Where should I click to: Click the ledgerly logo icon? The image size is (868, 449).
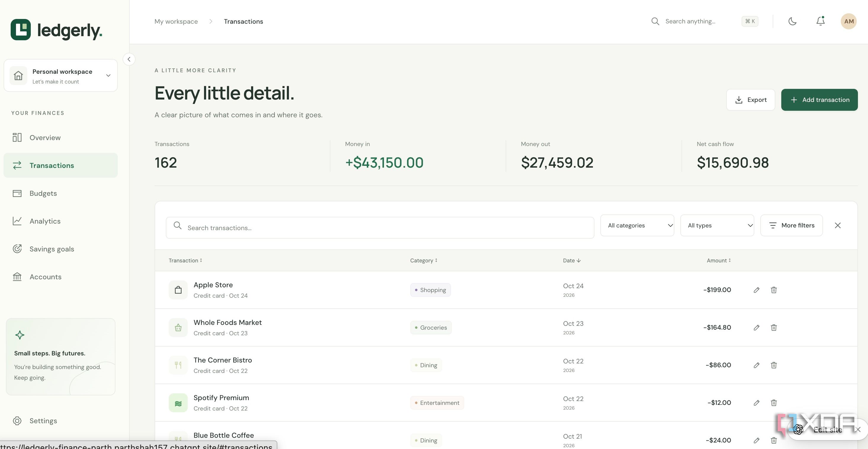pos(20,30)
